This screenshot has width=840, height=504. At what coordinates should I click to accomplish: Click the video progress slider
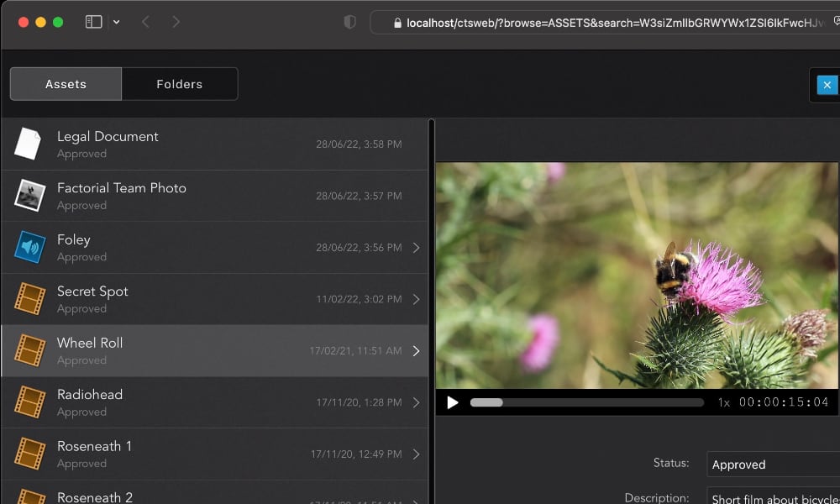coord(586,402)
